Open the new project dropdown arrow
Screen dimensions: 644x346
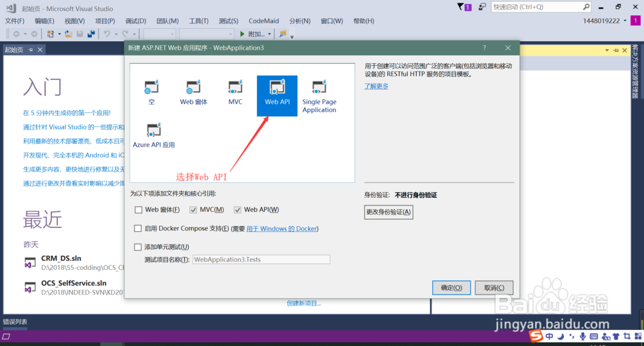tap(59, 34)
